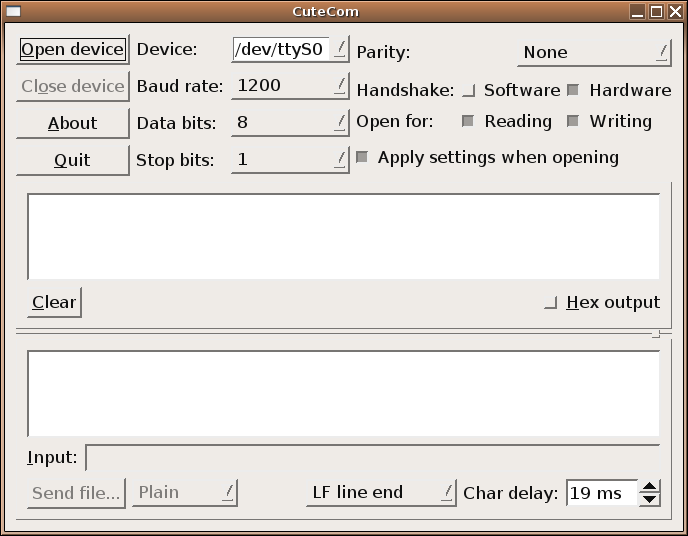Expand the Stop bits dropdown
The width and height of the screenshot is (688, 536).
click(290, 159)
